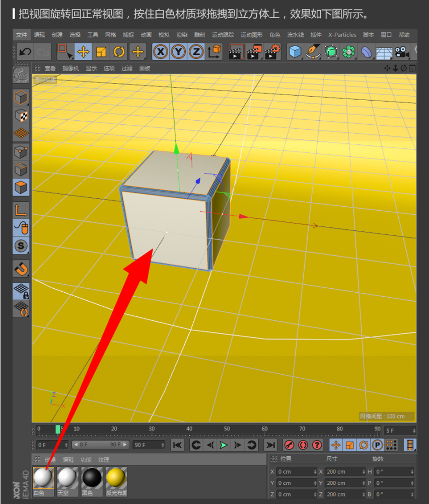Add a Cube primitive object
The height and width of the screenshot is (504, 429).
[x=295, y=51]
